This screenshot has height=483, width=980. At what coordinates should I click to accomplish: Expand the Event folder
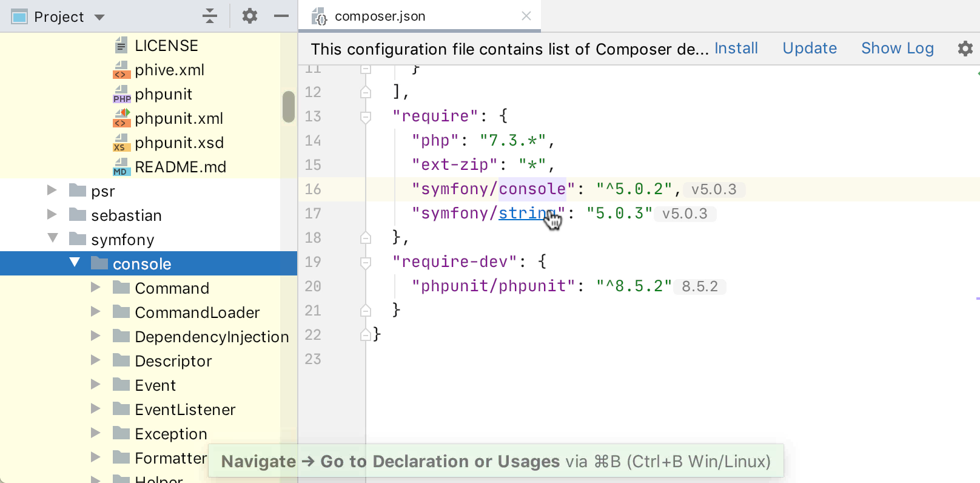pyautogui.click(x=96, y=385)
